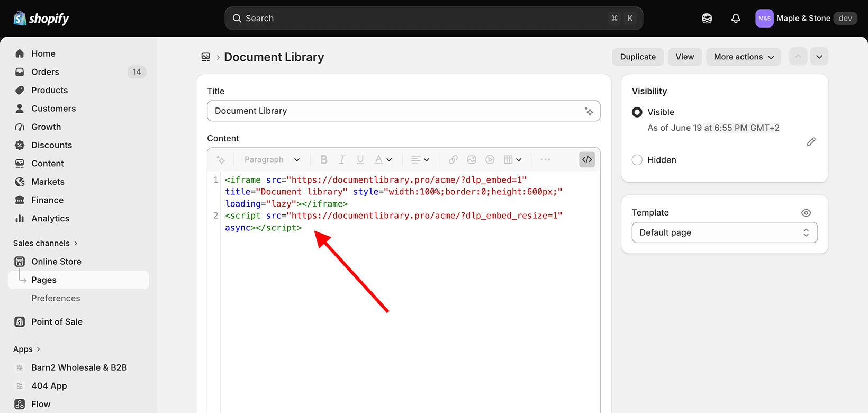Click the 14 orders badge
Image resolution: width=868 pixels, height=413 pixels.
tap(137, 72)
